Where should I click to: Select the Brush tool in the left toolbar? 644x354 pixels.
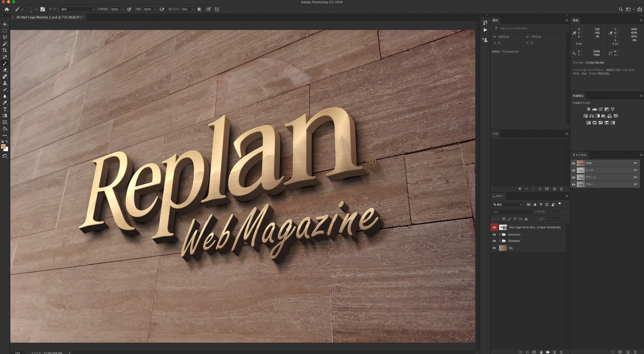click(5, 64)
